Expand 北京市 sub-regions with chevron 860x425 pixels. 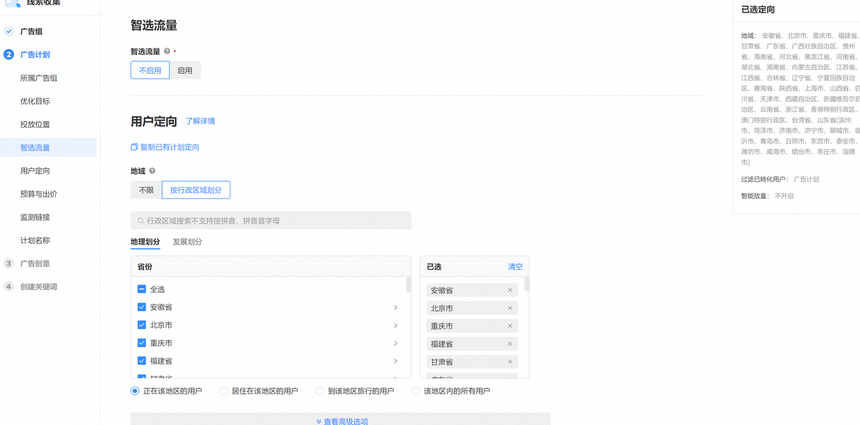[x=395, y=325]
